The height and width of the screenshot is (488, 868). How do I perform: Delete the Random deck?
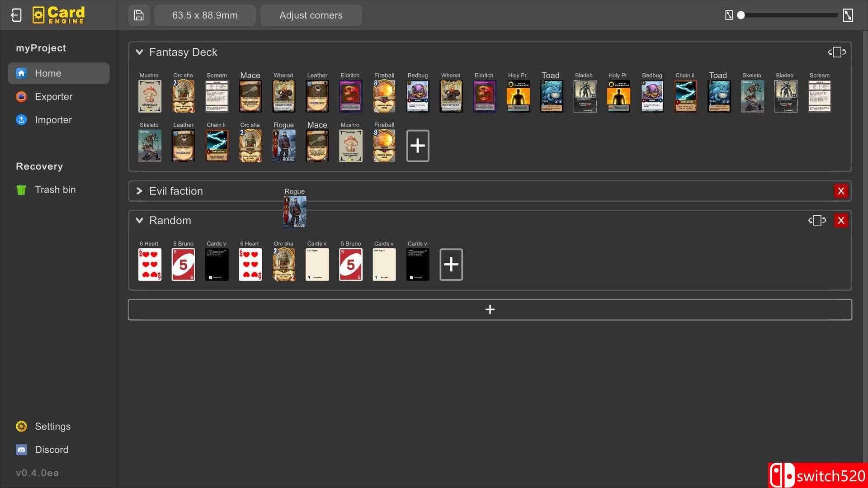tap(841, 221)
